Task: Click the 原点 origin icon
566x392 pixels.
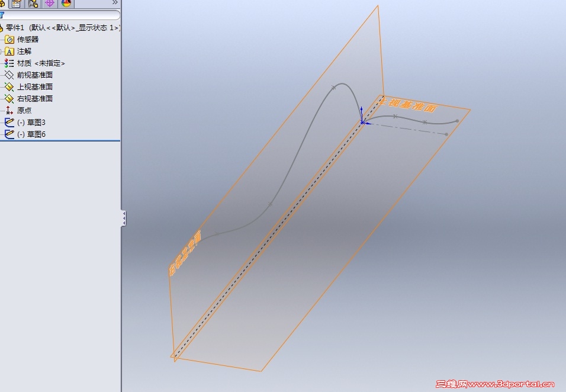Action: tap(9, 111)
